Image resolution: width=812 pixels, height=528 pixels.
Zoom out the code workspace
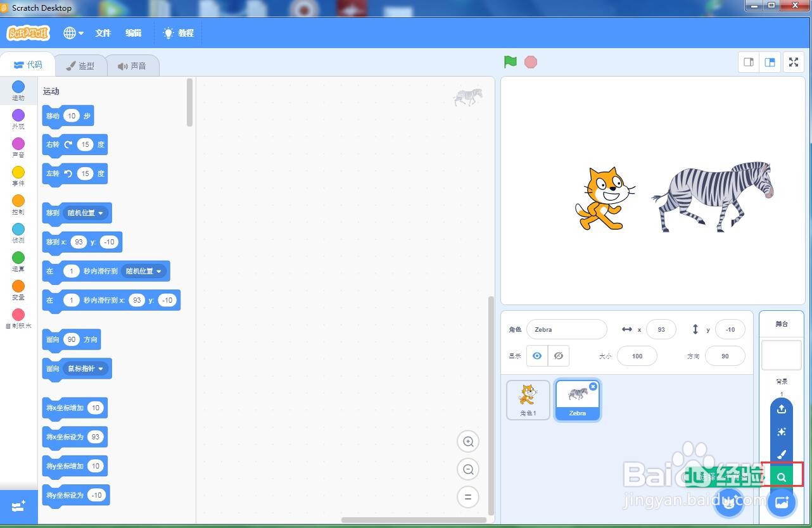point(468,469)
